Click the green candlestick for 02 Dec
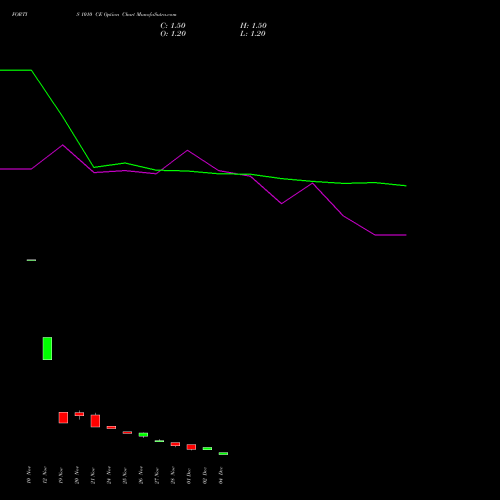Viewport: 500px width, 500px height. pos(207,449)
